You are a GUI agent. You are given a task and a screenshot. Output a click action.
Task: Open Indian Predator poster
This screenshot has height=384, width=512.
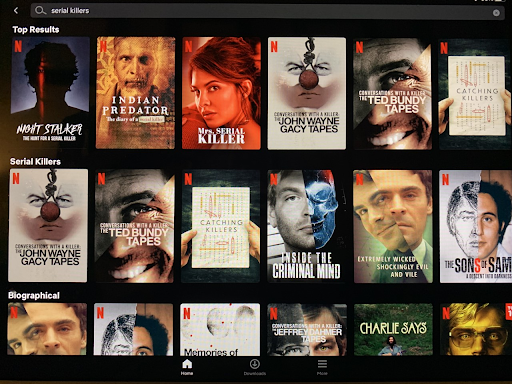click(x=135, y=93)
